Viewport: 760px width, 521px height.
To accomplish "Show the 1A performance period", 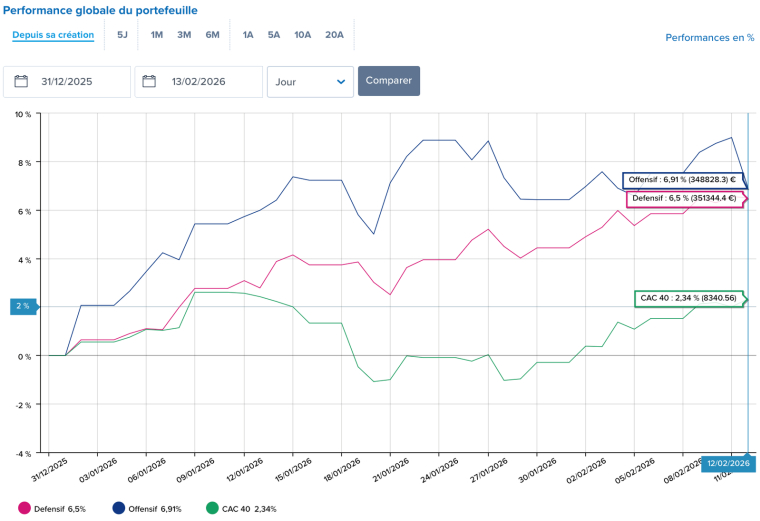I will tap(247, 35).
